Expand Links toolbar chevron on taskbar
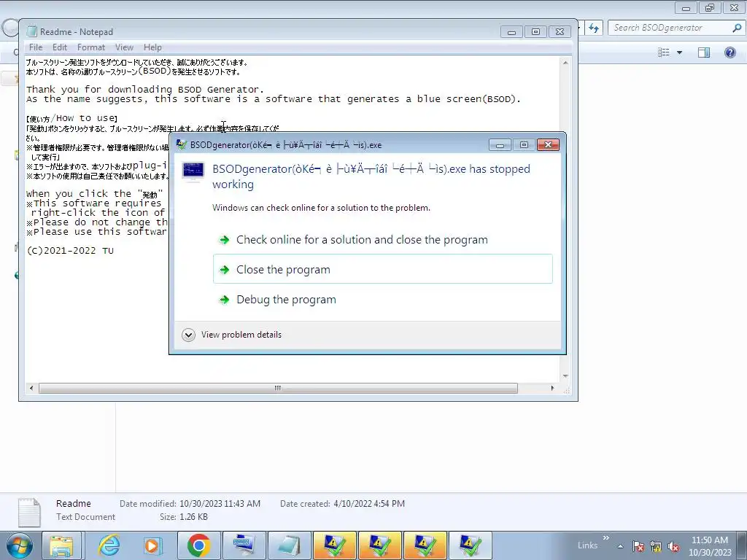This screenshot has width=747, height=560. pos(605,538)
